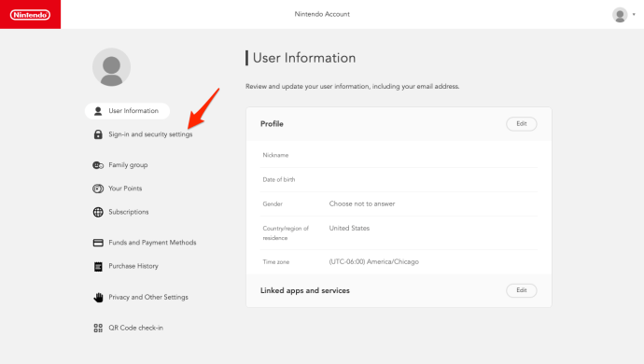Open Sign-in and security settings
This screenshot has height=364, width=644.
[150, 134]
